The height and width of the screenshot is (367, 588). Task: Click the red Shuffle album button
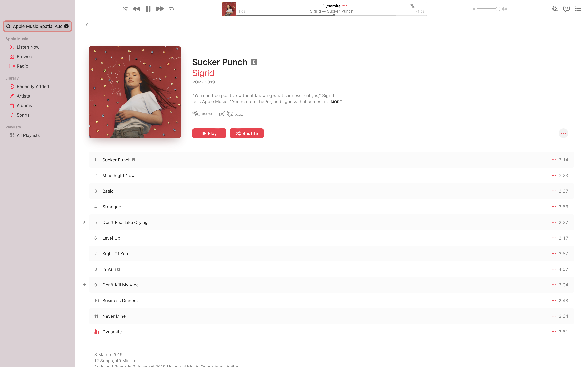247,133
